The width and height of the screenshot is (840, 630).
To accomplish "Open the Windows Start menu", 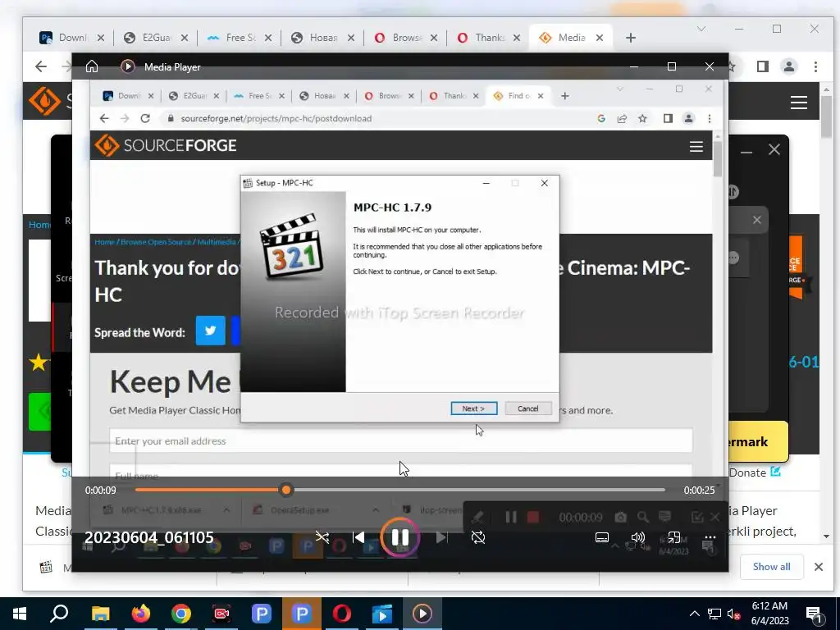I will [20, 614].
